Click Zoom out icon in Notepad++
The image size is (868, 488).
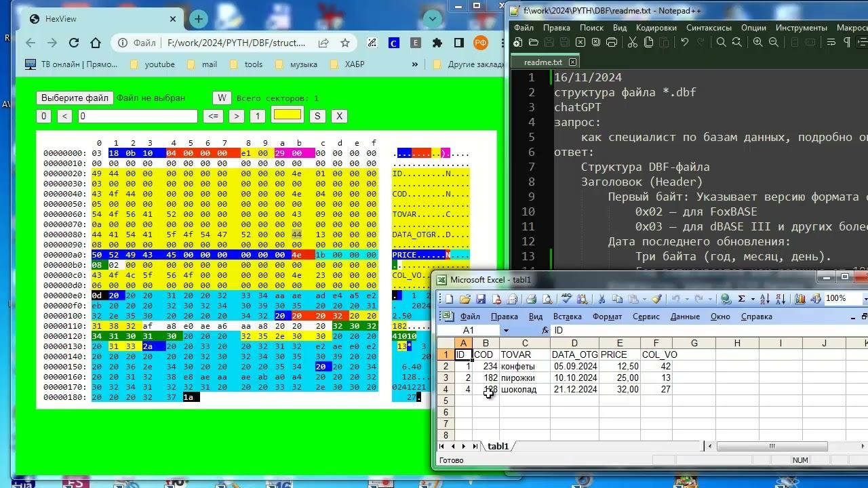click(x=774, y=42)
